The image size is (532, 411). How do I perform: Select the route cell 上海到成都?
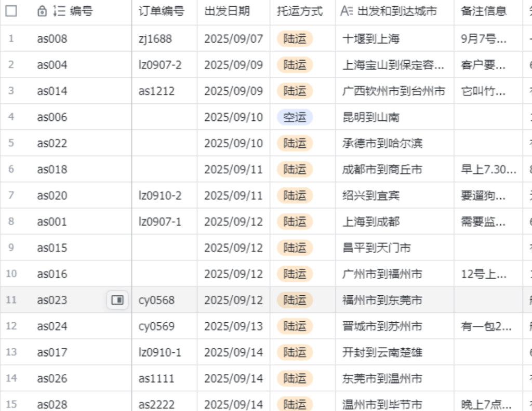[x=372, y=221]
